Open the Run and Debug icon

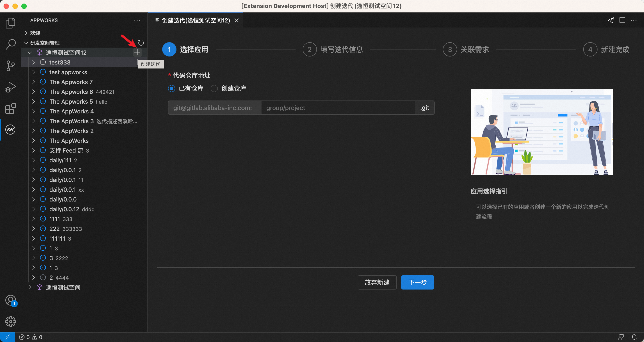[11, 87]
